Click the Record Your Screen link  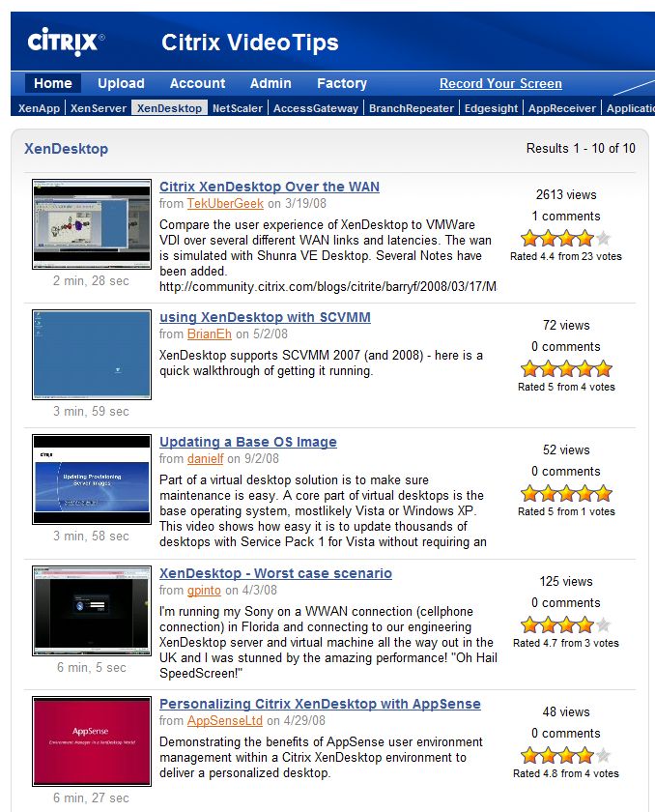[500, 83]
